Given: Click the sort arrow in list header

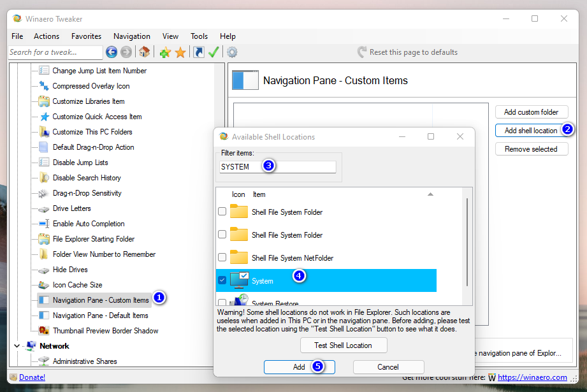Looking at the screenshot, I should [x=430, y=194].
